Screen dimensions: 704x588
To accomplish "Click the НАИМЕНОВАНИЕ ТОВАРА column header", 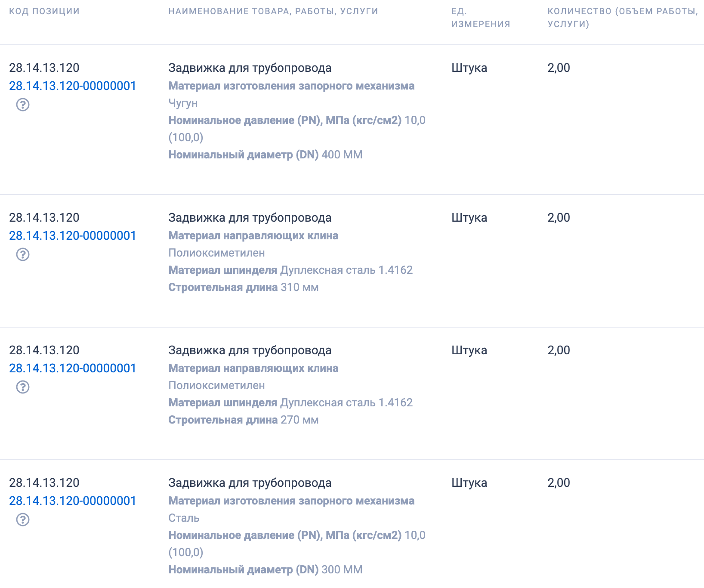I will (273, 11).
